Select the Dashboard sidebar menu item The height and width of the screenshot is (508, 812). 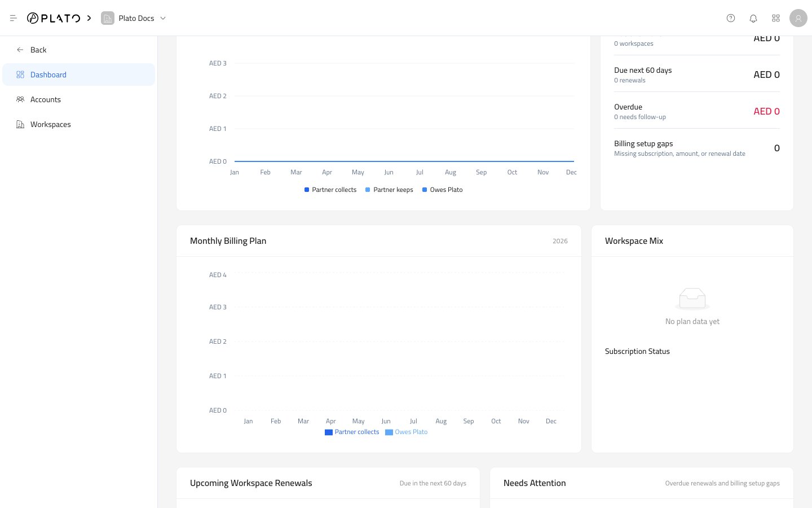tap(79, 75)
